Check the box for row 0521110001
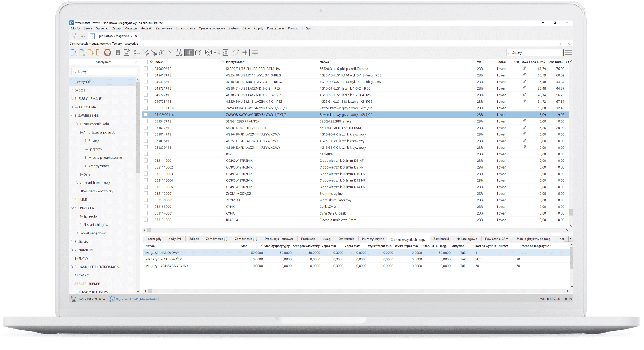The height and width of the screenshot is (350, 644). [x=146, y=160]
